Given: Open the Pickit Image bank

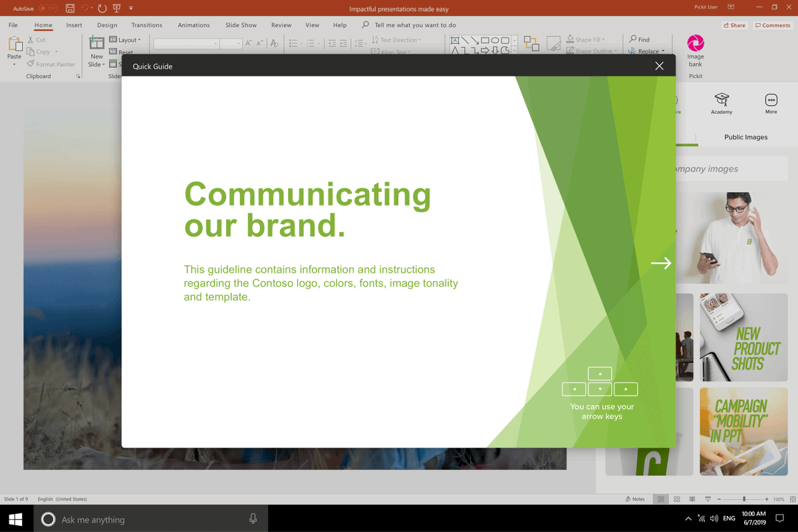Looking at the screenshot, I should pyautogui.click(x=696, y=51).
